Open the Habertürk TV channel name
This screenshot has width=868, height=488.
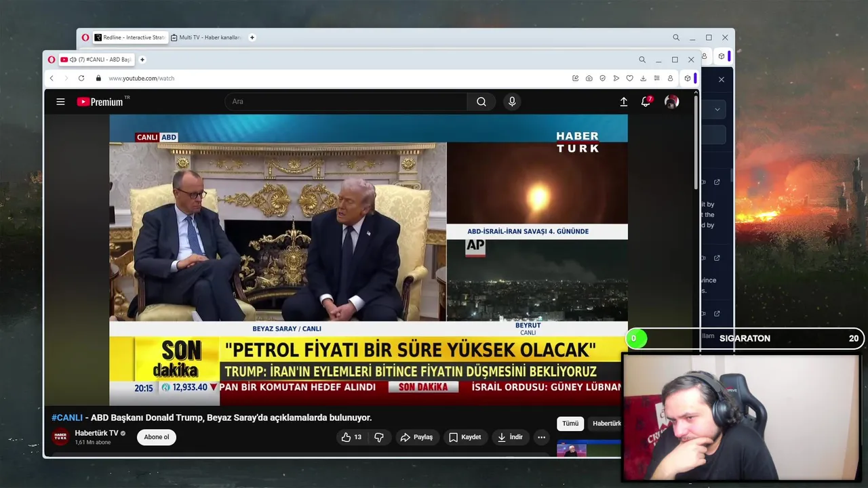(96, 433)
